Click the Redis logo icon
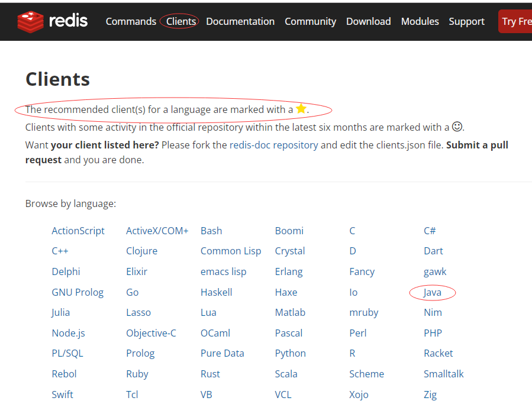This screenshot has width=532, height=417. [x=31, y=22]
